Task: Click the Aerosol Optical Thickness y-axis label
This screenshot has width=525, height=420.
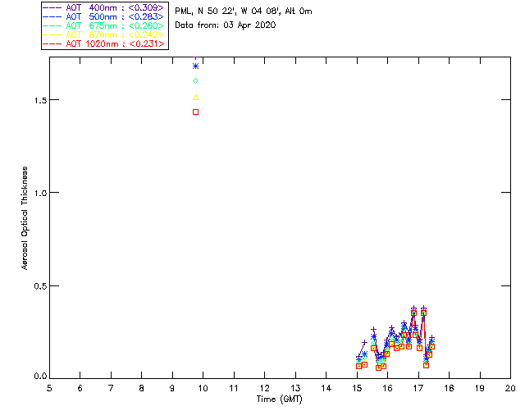Action: tap(25, 217)
